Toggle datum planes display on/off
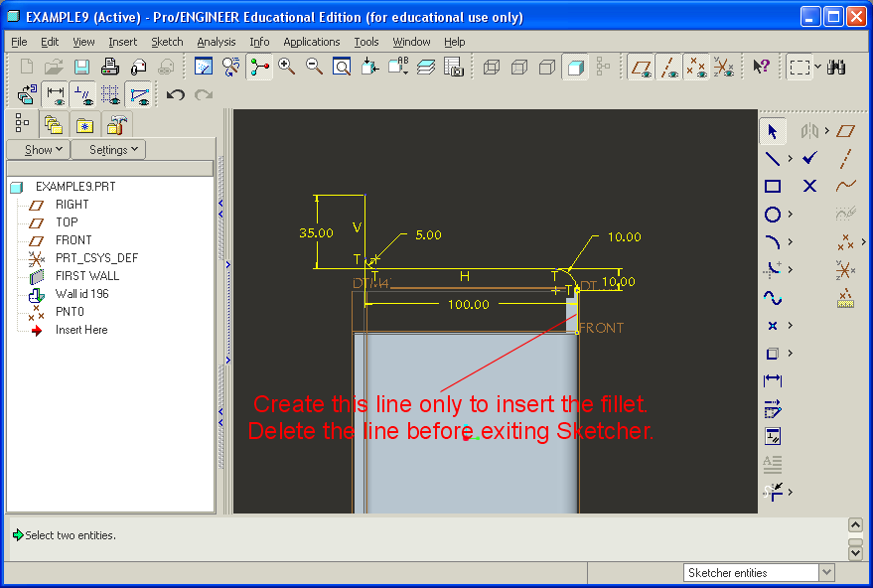The width and height of the screenshot is (873, 588). 642,67
